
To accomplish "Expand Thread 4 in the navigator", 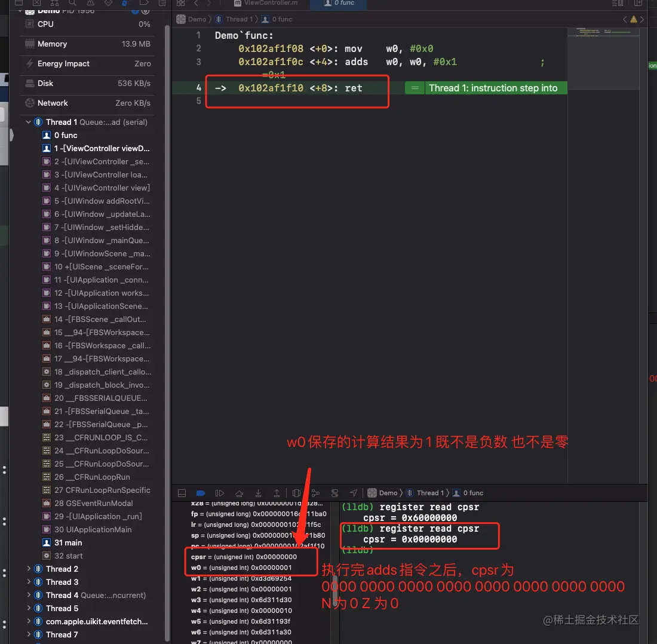I will tap(28, 595).
